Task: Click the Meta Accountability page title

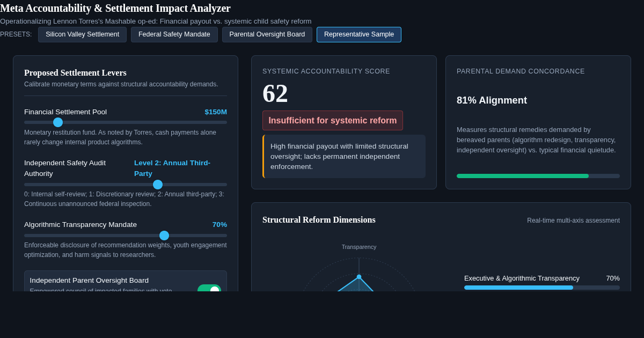Action: coord(115,8)
